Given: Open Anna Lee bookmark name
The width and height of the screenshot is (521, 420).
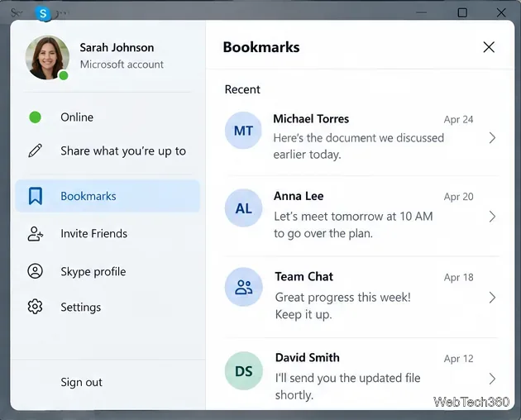Looking at the screenshot, I should click(x=299, y=196).
